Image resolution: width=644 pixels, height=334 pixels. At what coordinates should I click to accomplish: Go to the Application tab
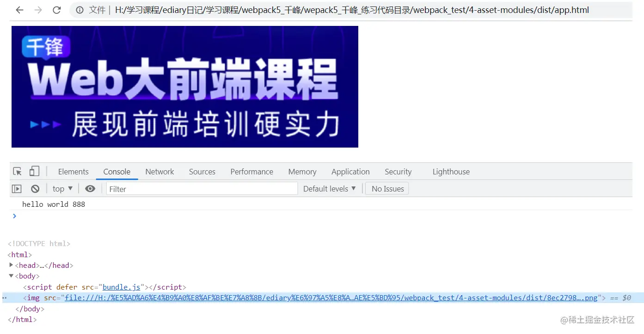(x=350, y=172)
